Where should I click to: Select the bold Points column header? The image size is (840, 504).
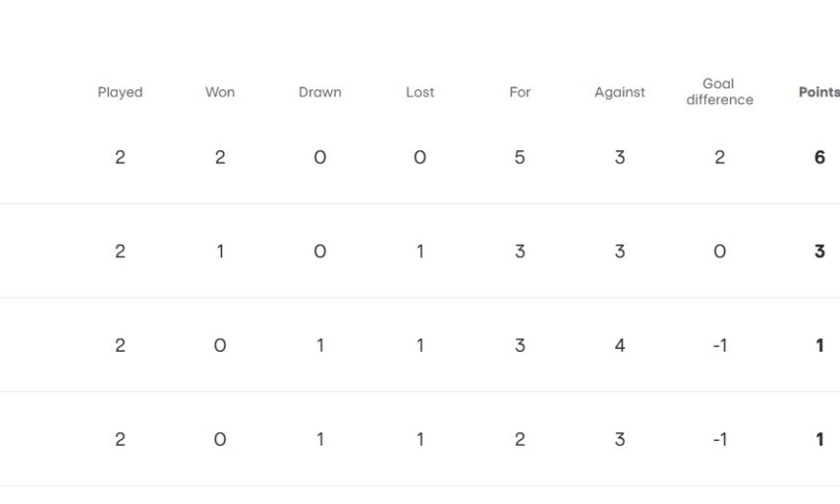coord(818,92)
